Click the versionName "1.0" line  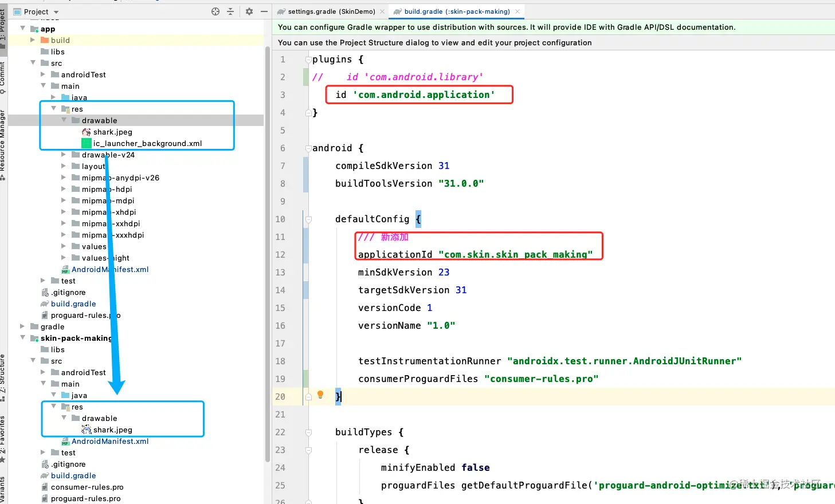(x=407, y=326)
